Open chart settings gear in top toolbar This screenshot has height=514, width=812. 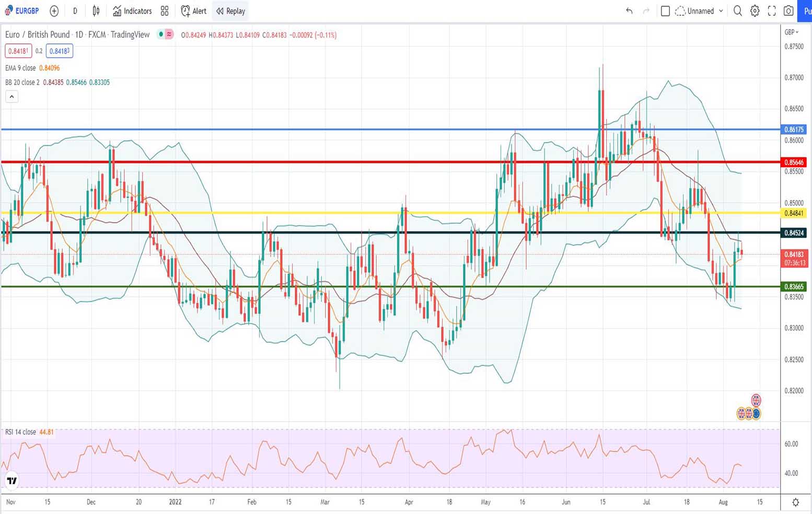(755, 11)
